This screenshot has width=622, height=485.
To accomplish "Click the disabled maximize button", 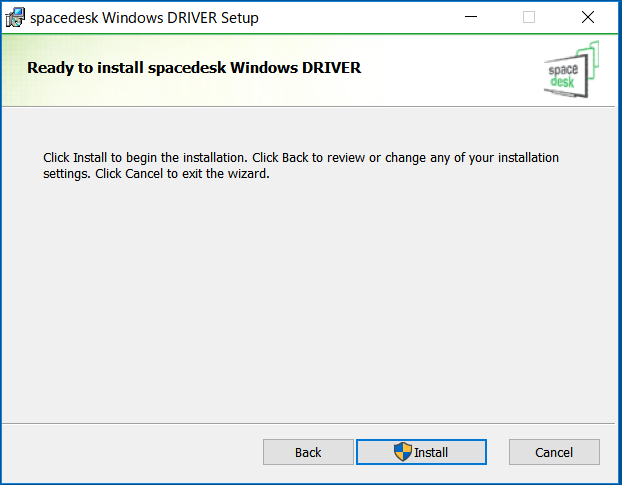I will 529,17.
